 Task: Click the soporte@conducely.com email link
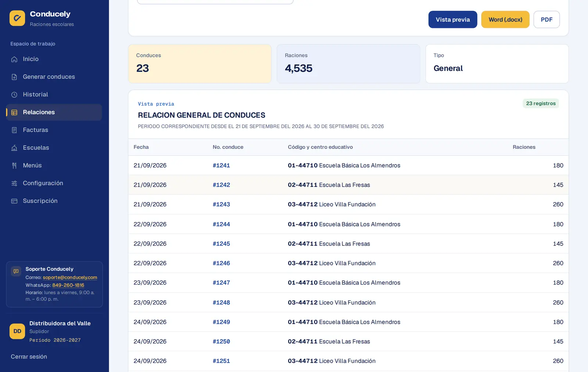point(70,278)
